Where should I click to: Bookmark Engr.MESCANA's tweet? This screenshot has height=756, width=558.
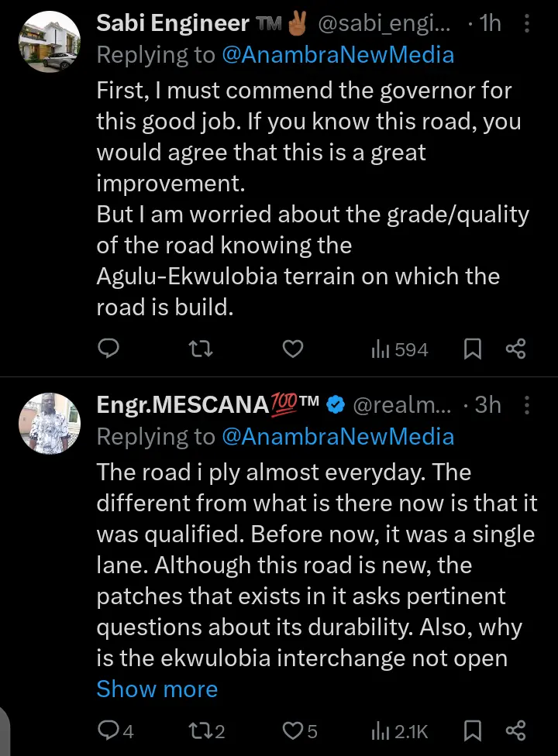(x=473, y=730)
